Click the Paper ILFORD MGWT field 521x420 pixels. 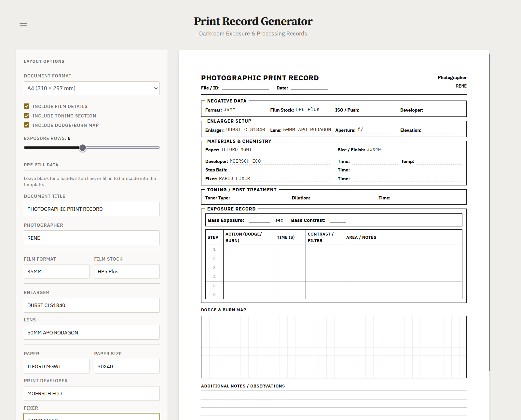tap(56, 366)
